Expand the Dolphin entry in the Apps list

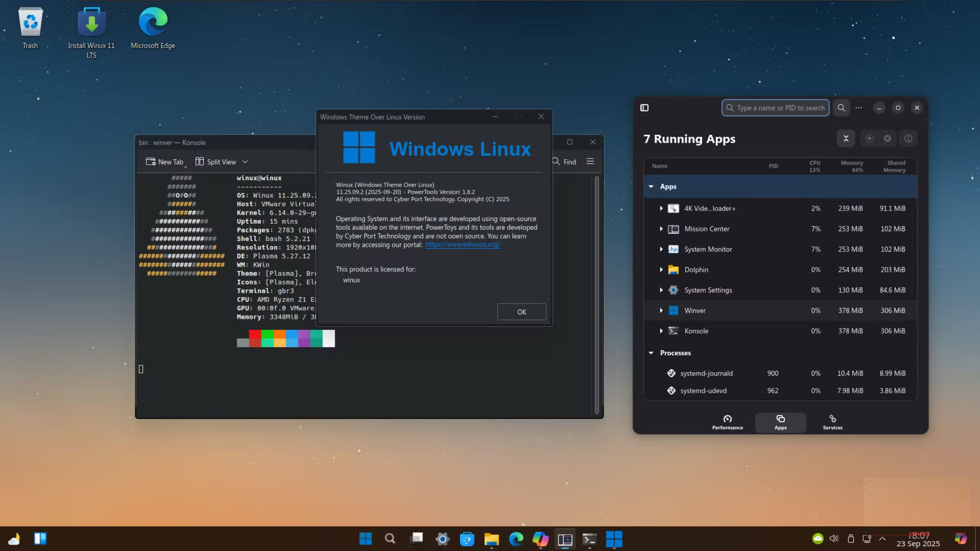pos(662,270)
